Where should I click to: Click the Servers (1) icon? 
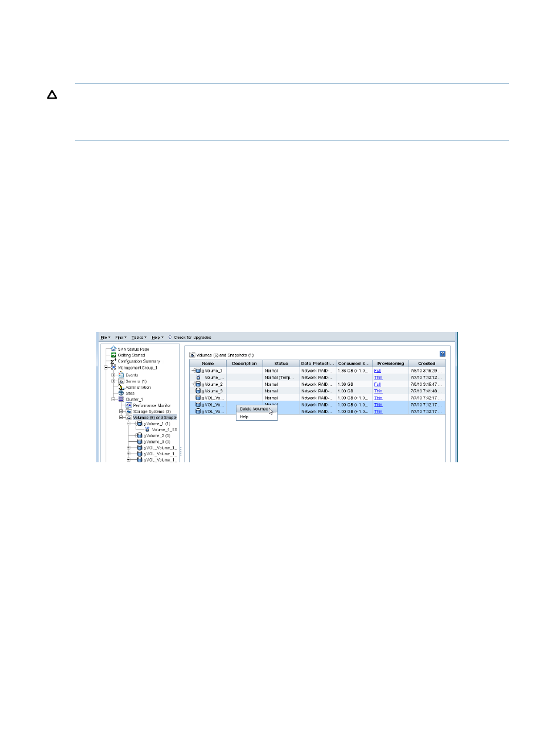[x=121, y=381]
